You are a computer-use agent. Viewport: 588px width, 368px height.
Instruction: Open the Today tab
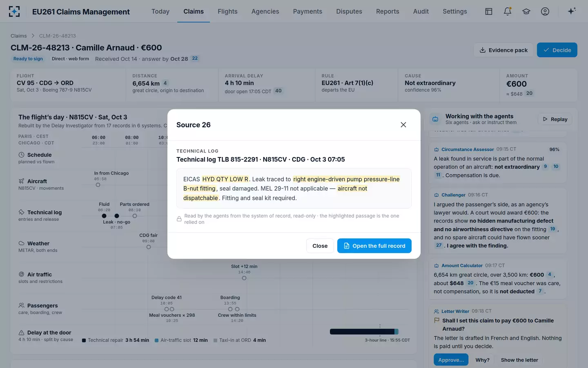tap(160, 11)
